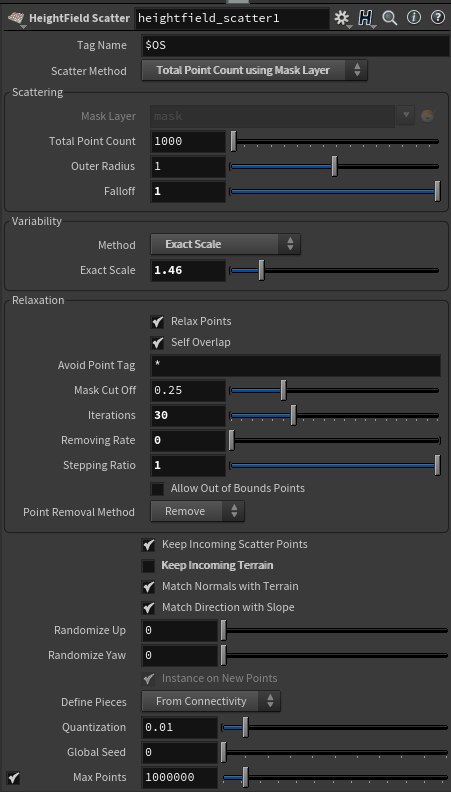Open the gear settings menu icon

[x=342, y=19]
